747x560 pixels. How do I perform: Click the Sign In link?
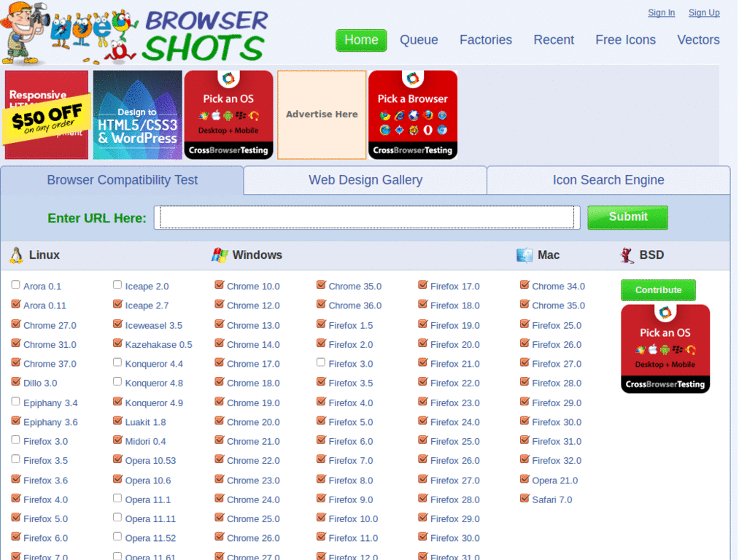coord(661,13)
